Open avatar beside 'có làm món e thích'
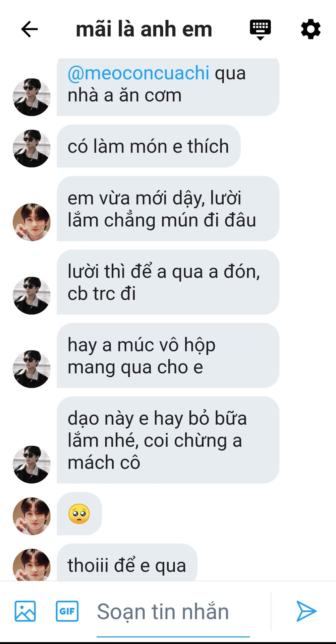Viewport: 336px width, 644px height. pos(32,149)
